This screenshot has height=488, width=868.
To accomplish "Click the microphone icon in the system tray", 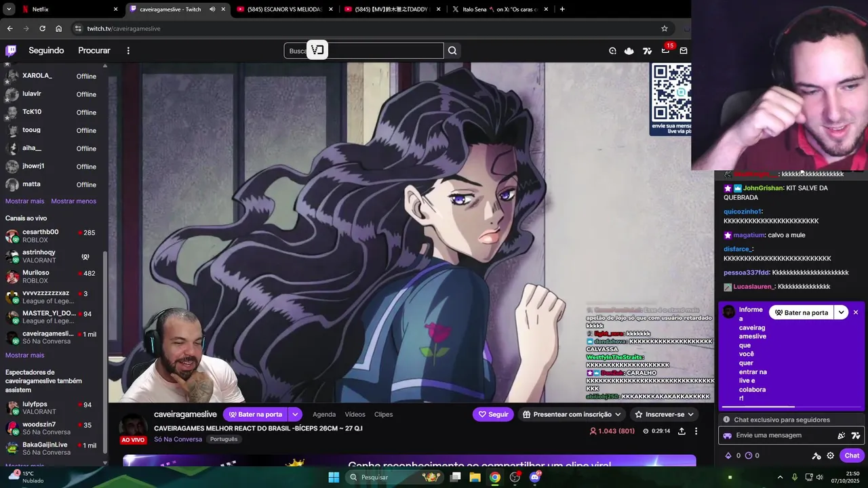I will pyautogui.click(x=795, y=477).
